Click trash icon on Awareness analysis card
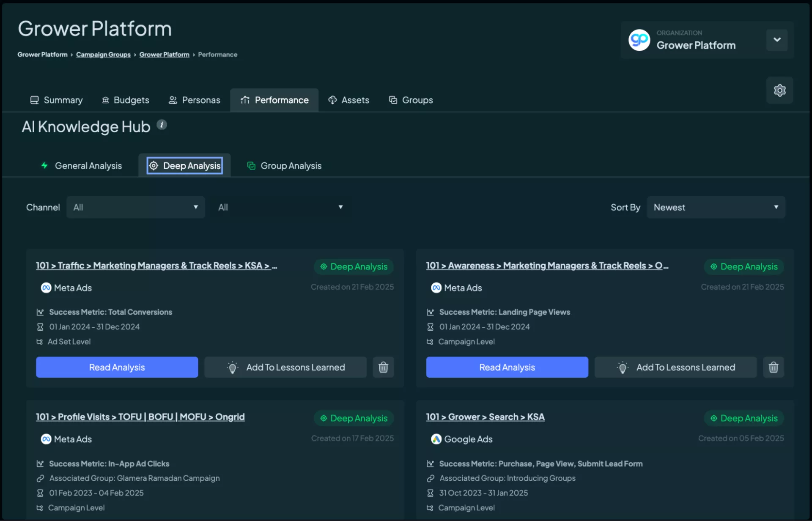812x521 pixels. (x=773, y=367)
